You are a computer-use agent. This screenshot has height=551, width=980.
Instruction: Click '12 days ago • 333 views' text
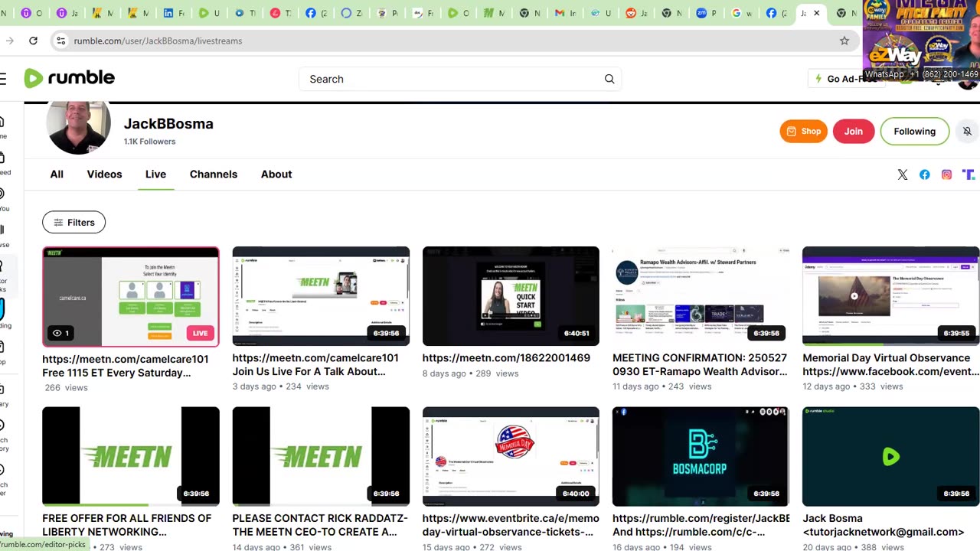[x=852, y=386]
